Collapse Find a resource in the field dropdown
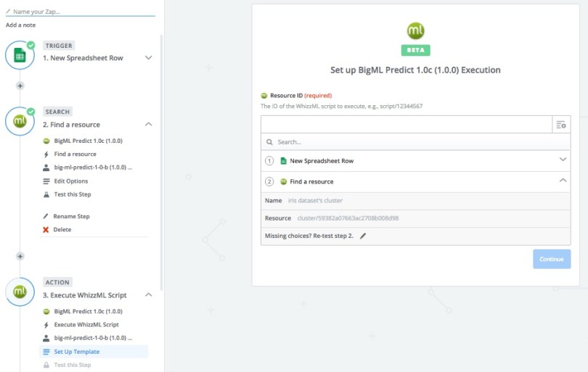 coord(563,181)
